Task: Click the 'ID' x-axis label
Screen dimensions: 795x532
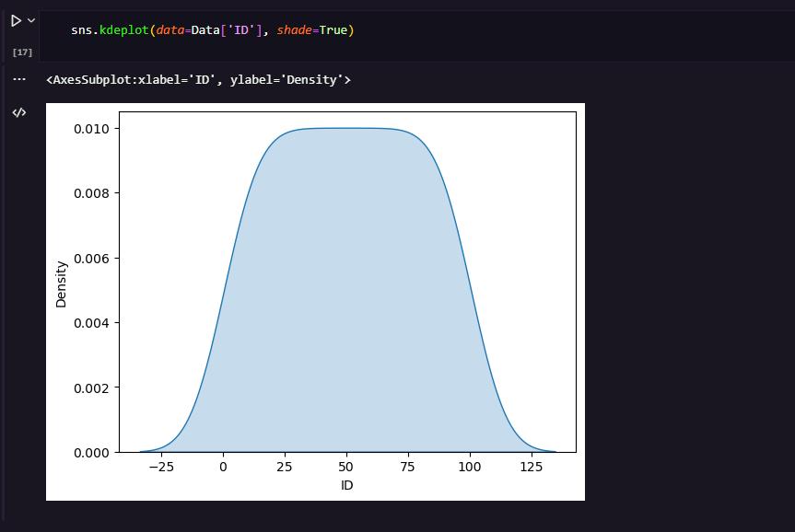Action: pos(346,485)
